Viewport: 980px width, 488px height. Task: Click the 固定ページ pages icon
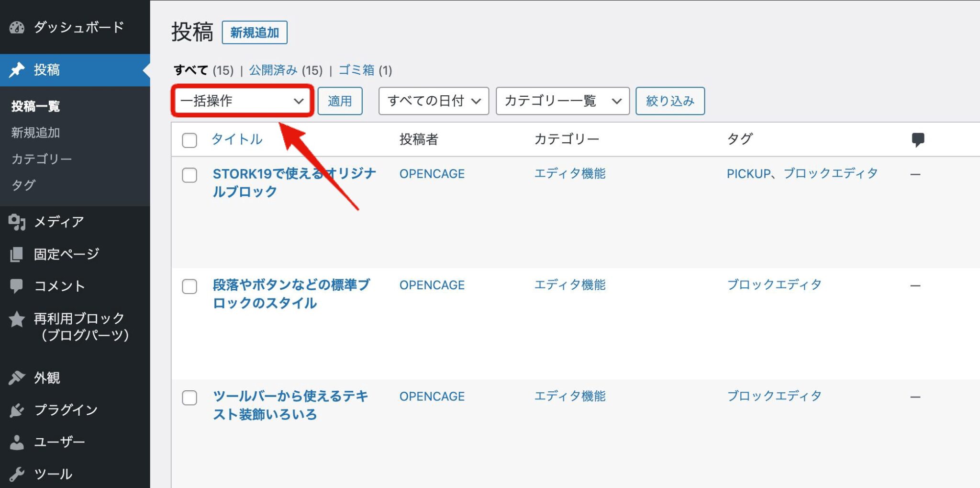point(17,254)
